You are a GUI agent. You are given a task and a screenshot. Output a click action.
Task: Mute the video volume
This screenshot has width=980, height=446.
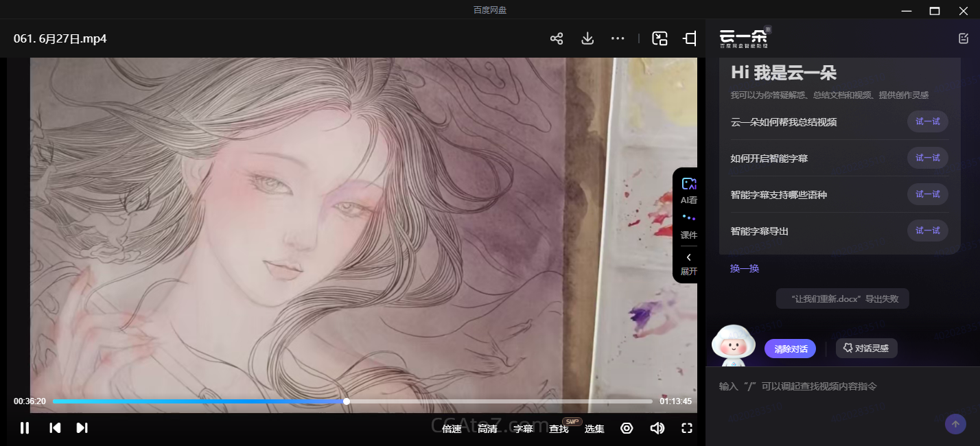[657, 428]
